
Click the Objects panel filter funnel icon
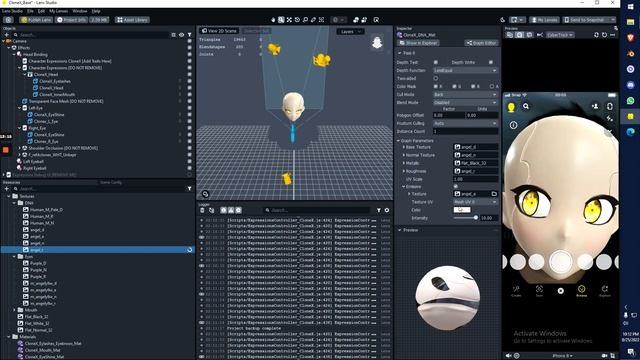pos(189,35)
